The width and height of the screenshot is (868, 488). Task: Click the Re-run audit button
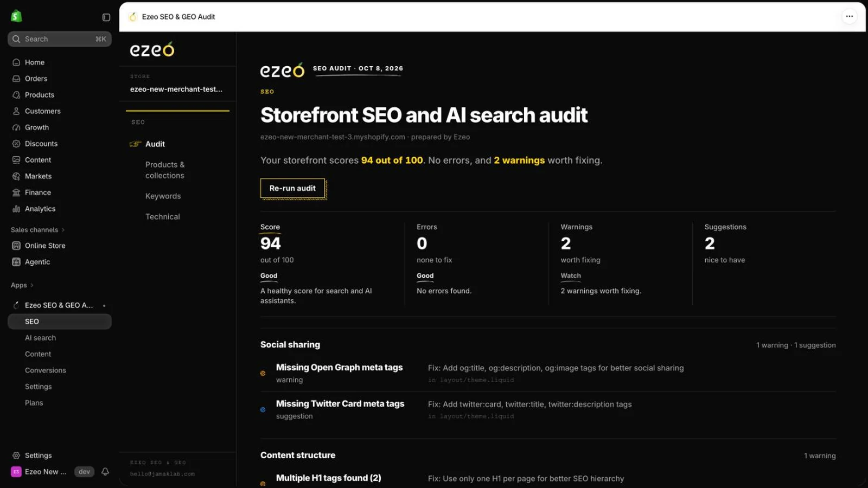click(x=292, y=188)
